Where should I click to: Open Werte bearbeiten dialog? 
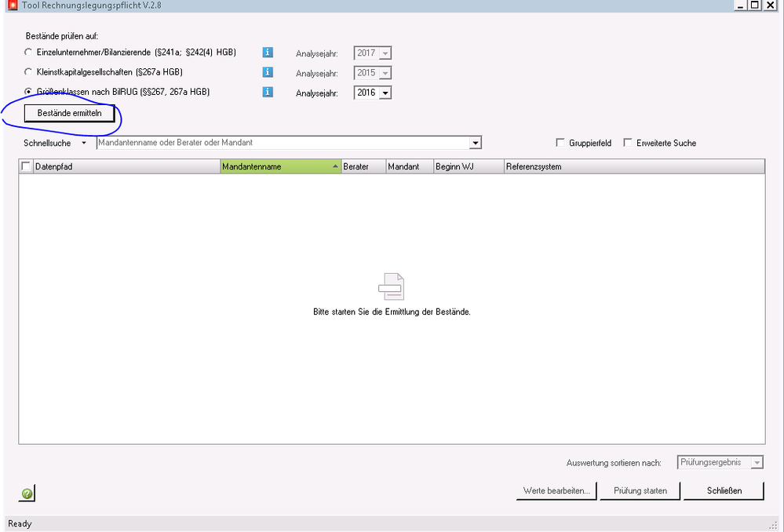pyautogui.click(x=556, y=491)
